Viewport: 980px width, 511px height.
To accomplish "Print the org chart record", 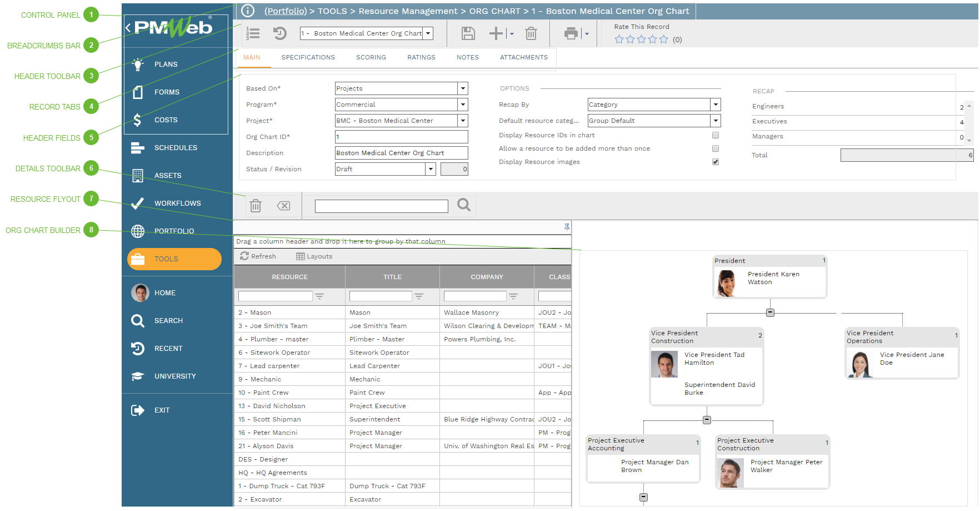I will [x=571, y=33].
